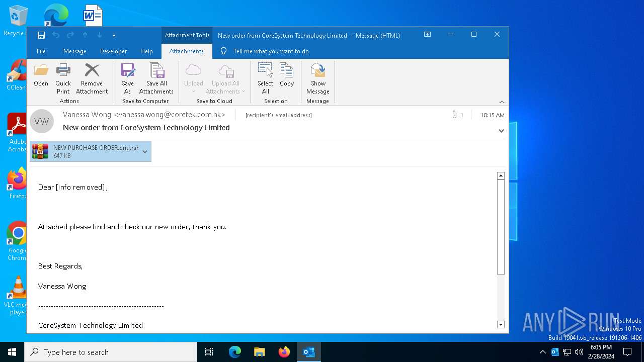644x362 pixels.
Task: Go to Previous Item up arrow
Action: click(85, 35)
